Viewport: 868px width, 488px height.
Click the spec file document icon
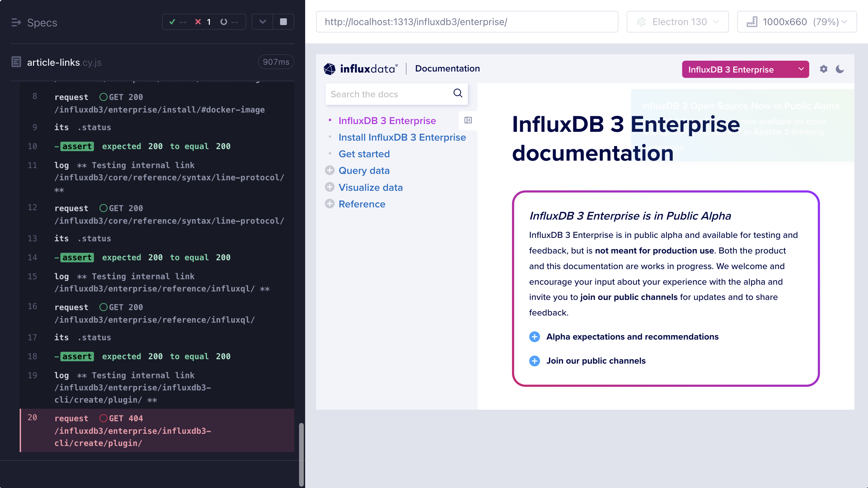16,62
